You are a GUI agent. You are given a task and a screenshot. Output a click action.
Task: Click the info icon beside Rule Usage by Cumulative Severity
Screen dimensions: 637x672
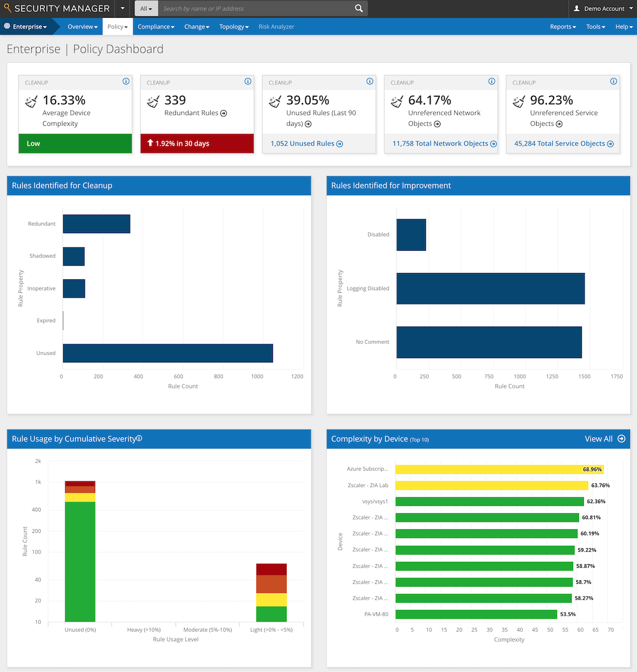[139, 438]
